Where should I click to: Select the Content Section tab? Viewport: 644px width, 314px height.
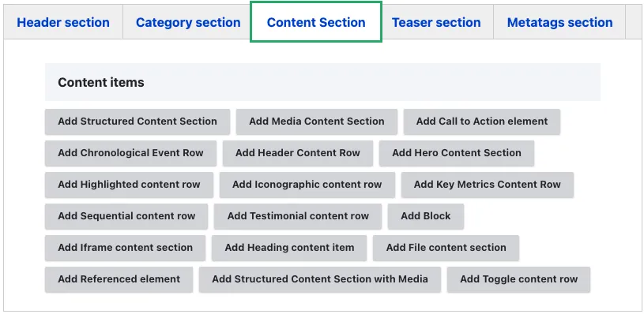[x=316, y=22]
